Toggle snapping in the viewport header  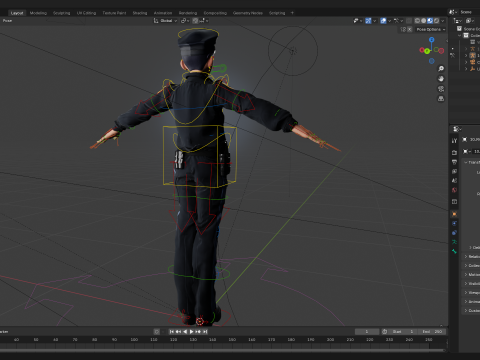[x=195, y=21]
